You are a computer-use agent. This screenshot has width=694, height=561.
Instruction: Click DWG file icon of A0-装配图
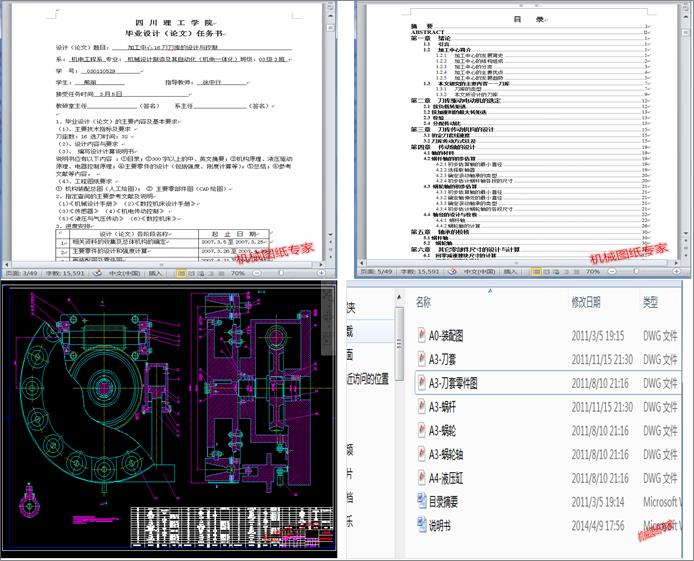pos(422,335)
